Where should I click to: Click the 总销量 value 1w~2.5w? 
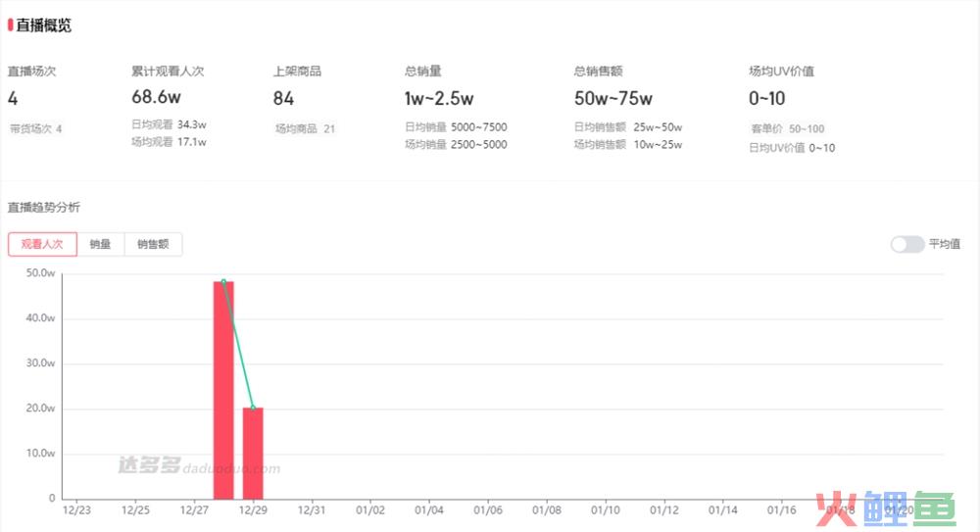click(x=439, y=98)
